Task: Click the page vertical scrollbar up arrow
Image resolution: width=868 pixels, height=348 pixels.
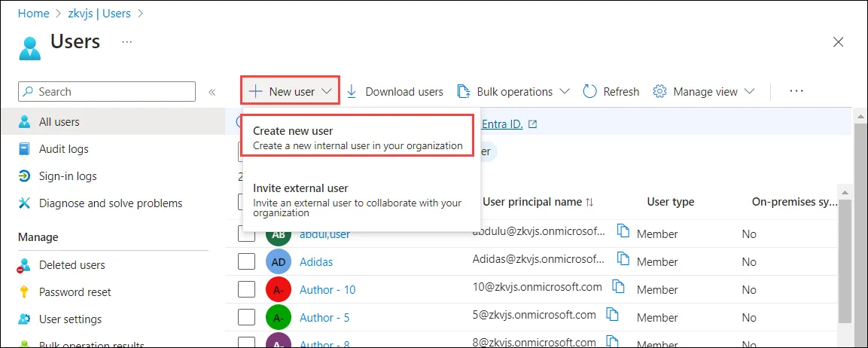Action: tap(860, 117)
